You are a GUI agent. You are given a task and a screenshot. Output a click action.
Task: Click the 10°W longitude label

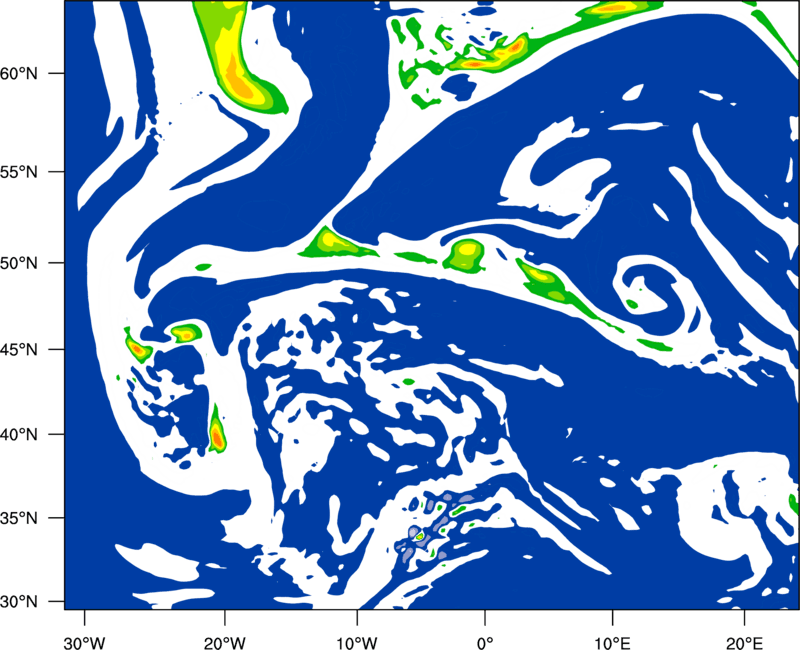pos(357,643)
